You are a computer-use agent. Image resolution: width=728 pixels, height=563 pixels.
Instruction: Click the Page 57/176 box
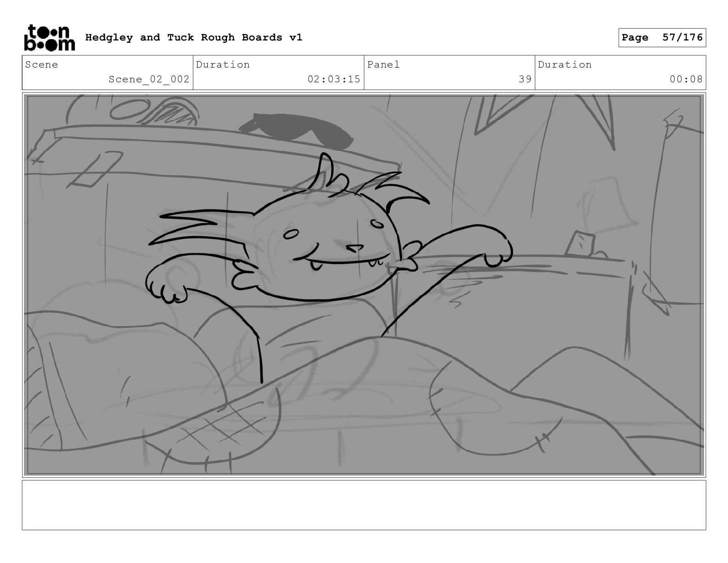[662, 37]
